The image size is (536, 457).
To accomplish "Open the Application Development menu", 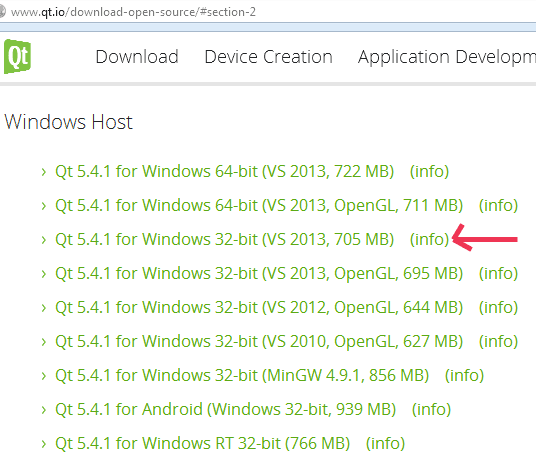I will click(x=447, y=57).
